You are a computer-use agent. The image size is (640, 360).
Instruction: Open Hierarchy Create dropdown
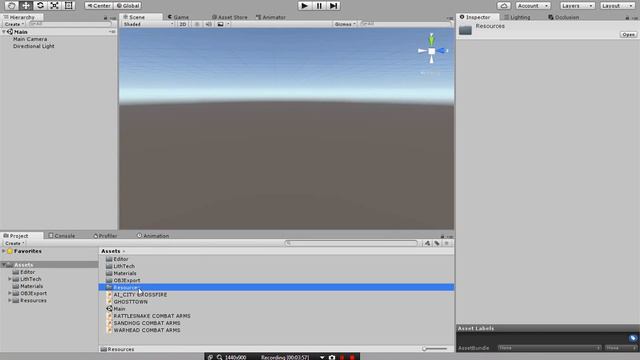point(14,24)
